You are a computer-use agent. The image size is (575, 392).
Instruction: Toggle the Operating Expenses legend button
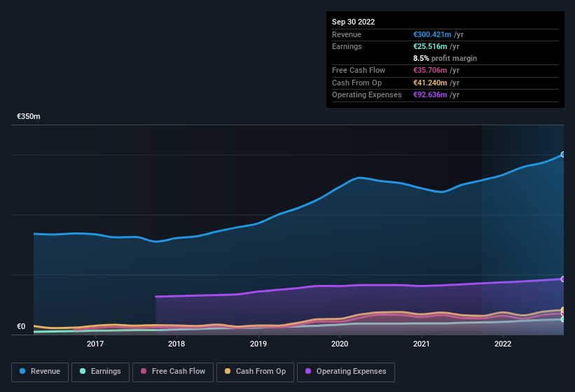[346, 372]
